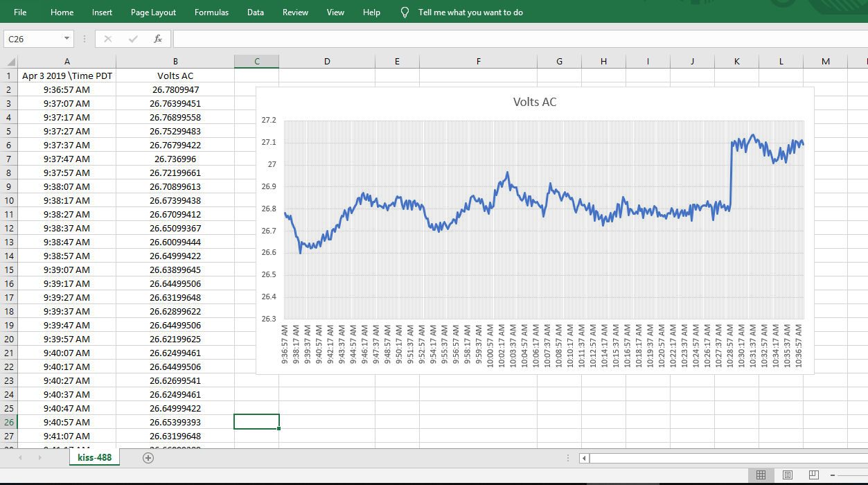Click the horizontal scrollbar left arrow
The image size is (868, 485).
tap(585, 458)
